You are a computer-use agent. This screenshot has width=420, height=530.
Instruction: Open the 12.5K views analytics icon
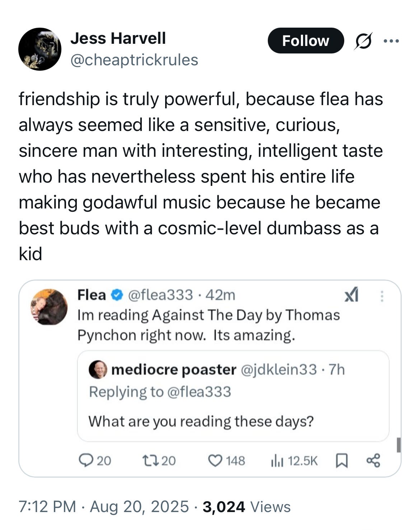pyautogui.click(x=294, y=460)
